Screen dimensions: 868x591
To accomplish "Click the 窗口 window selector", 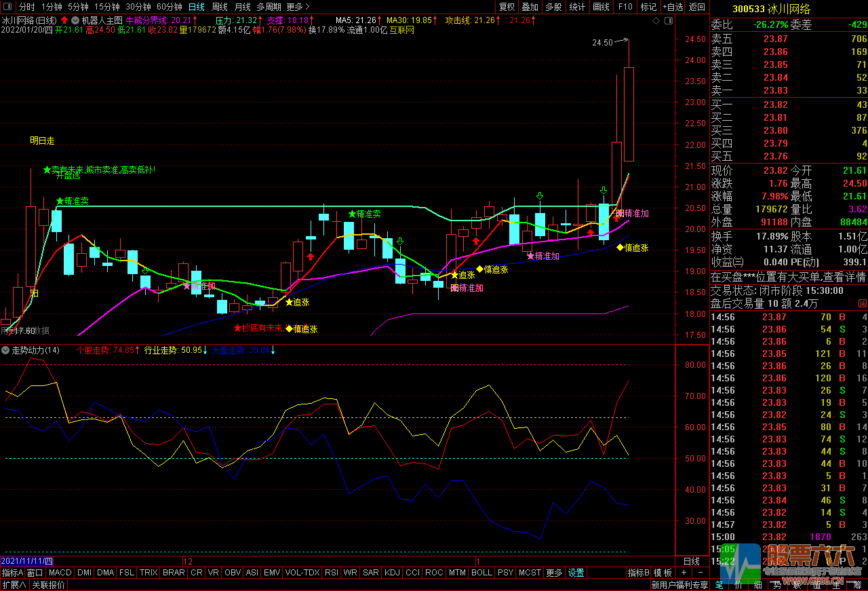I will point(35,573).
